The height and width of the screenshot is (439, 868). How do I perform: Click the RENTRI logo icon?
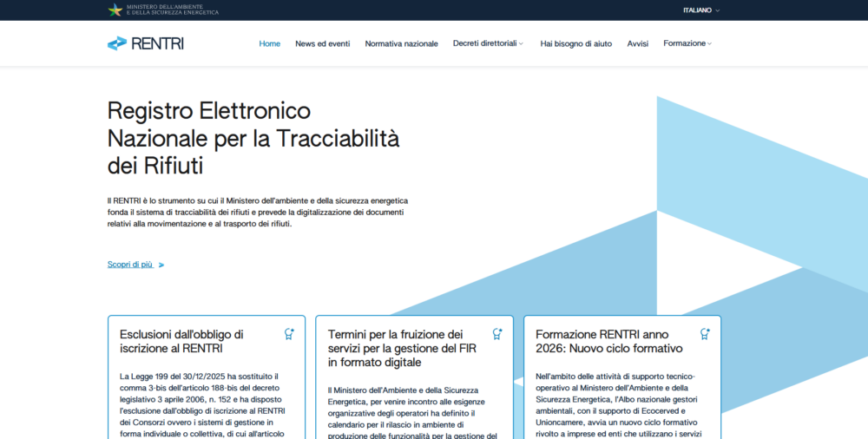coord(116,43)
